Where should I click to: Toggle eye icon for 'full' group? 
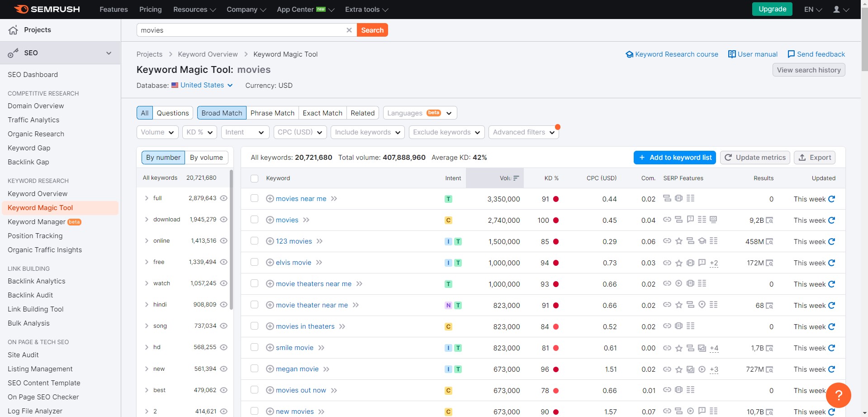pos(223,198)
